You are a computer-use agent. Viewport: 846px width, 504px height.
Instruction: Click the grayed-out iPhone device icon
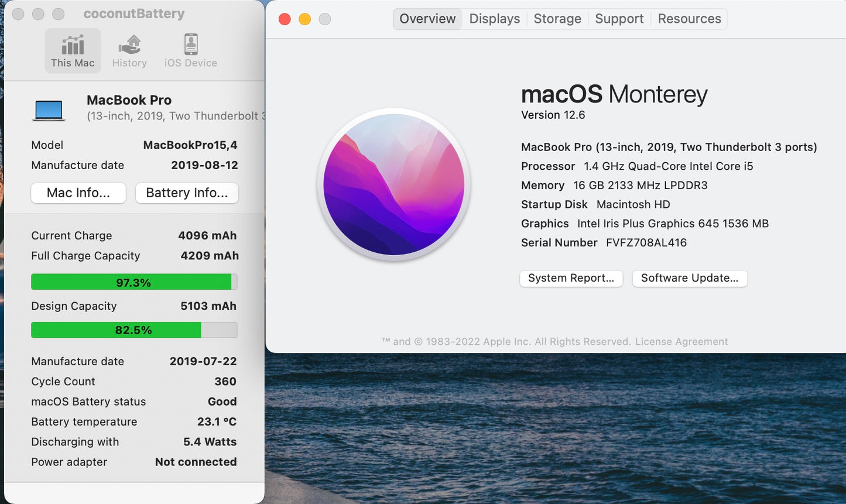click(x=190, y=44)
